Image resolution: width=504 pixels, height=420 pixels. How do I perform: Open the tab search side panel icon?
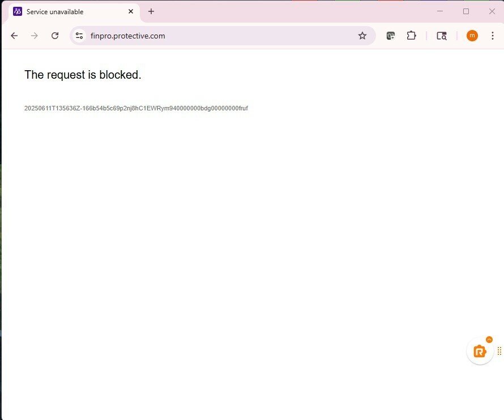tap(442, 36)
